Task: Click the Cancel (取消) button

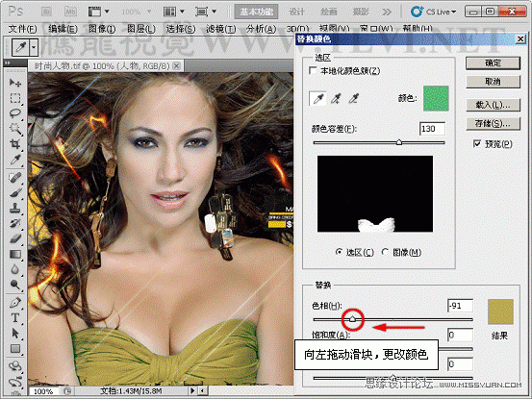Action: pyautogui.click(x=493, y=82)
